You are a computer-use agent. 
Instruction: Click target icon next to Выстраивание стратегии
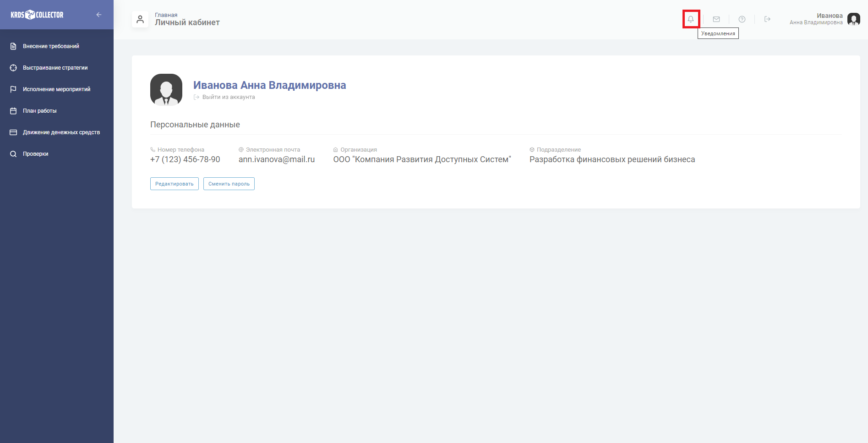(x=13, y=68)
